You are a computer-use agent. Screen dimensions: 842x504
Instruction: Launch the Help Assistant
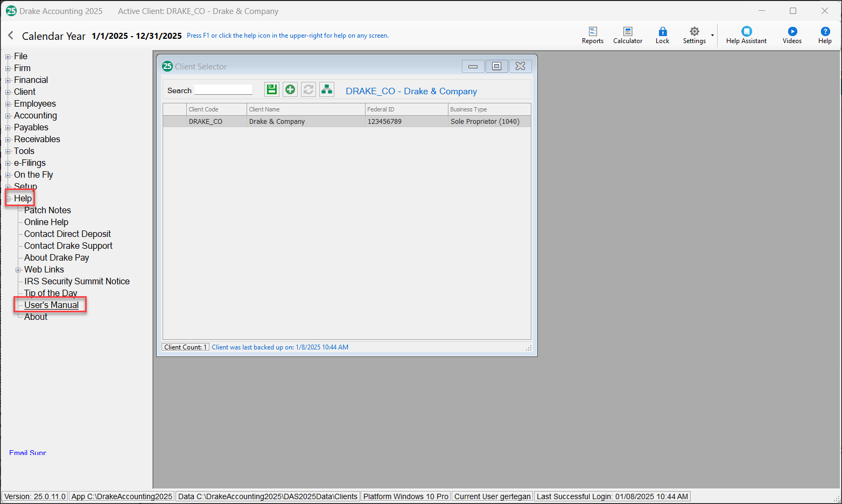[746, 34]
